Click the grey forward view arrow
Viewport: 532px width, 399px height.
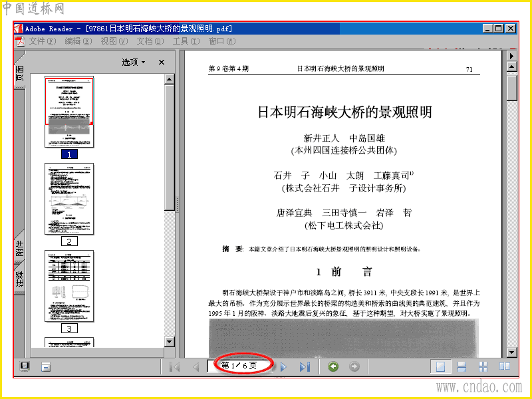pos(354,366)
